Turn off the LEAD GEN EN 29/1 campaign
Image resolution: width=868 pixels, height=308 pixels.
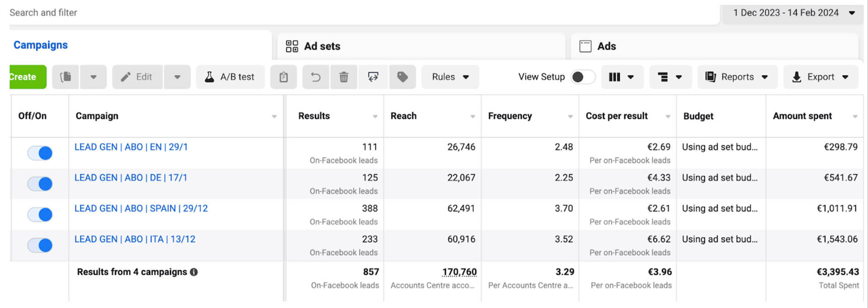tap(40, 153)
